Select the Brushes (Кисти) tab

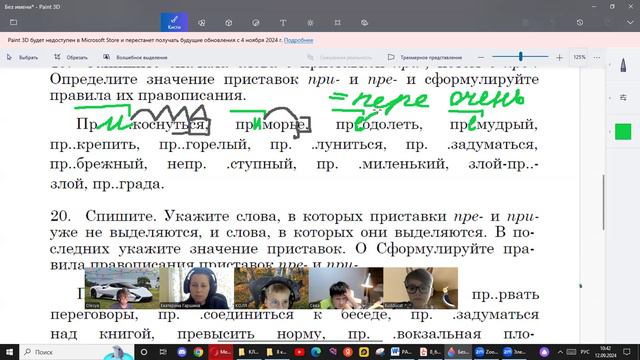click(174, 22)
